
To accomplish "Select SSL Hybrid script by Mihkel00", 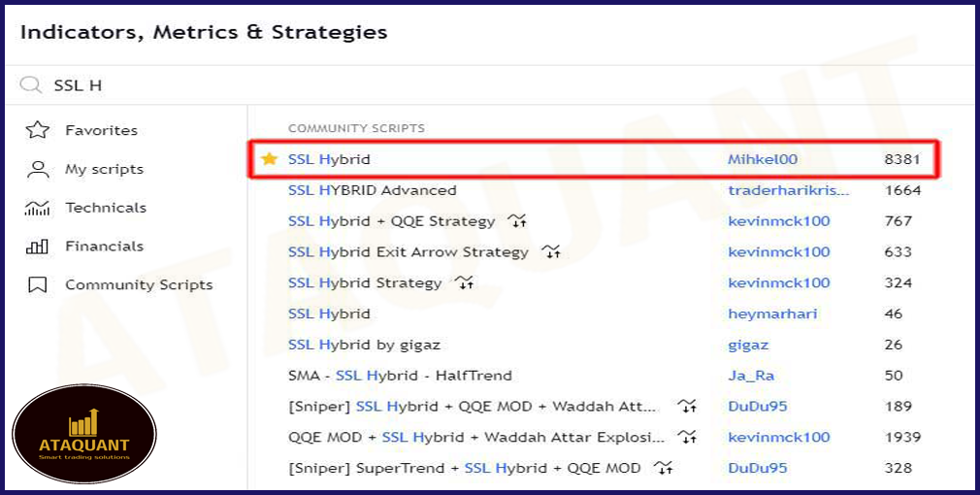I will [329, 159].
